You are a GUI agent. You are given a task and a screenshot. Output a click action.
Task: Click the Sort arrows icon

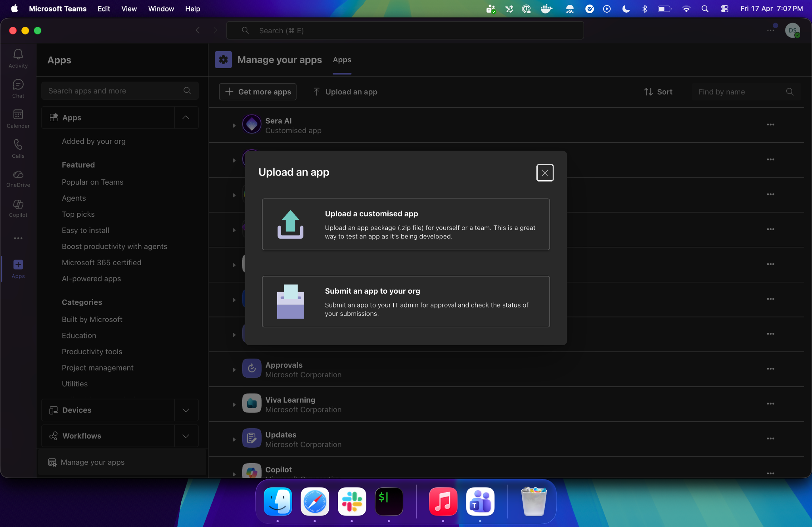[x=648, y=92]
